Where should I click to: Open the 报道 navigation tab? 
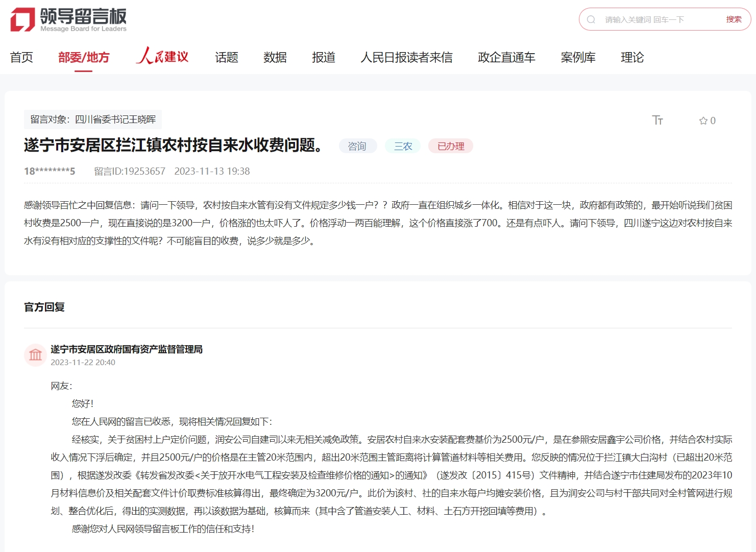pos(324,57)
